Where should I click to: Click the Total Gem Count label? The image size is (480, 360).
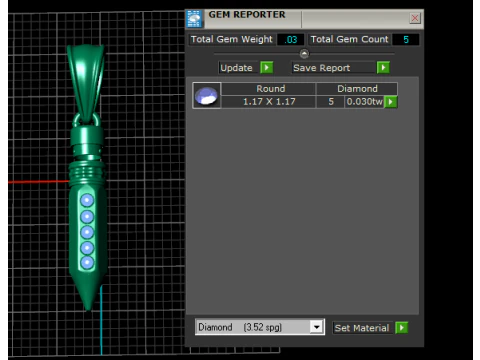pyautogui.click(x=349, y=39)
